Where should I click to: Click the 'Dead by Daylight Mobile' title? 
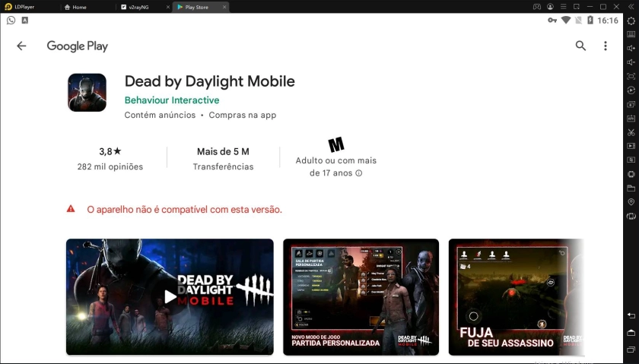(209, 81)
